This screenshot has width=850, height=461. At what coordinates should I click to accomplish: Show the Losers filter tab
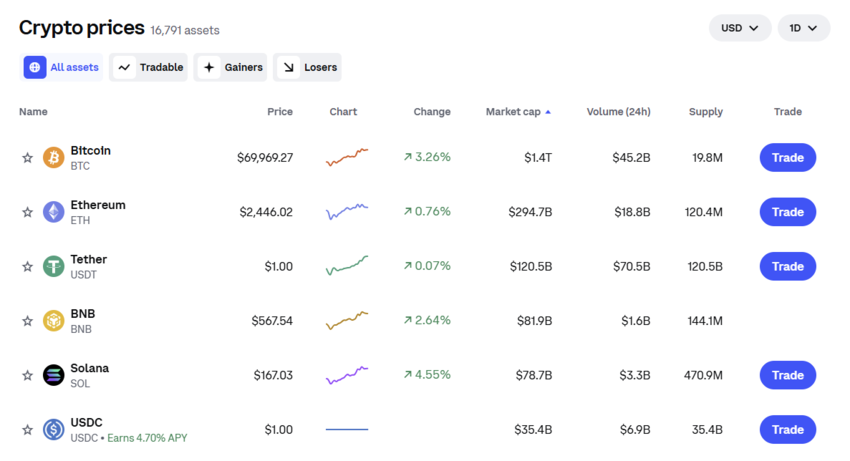tap(308, 67)
